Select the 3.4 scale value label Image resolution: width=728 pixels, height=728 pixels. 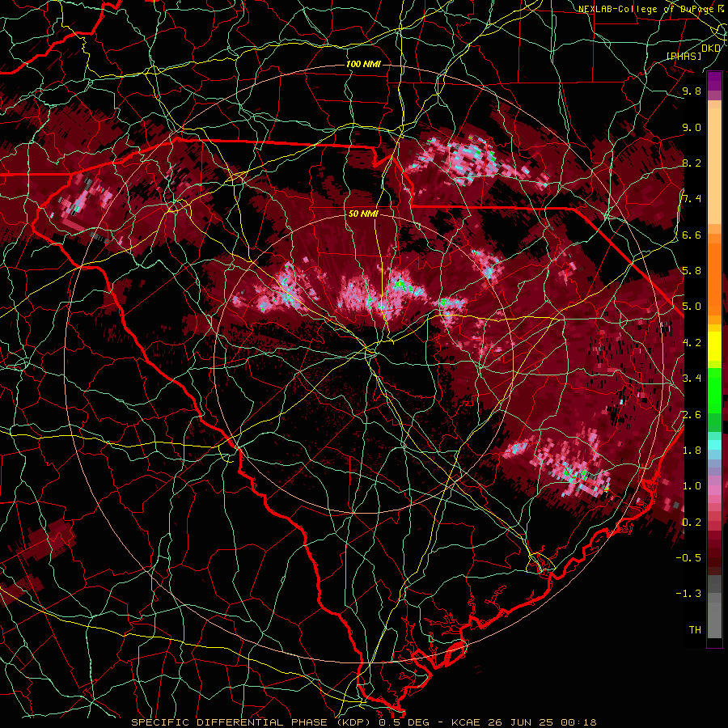click(692, 379)
